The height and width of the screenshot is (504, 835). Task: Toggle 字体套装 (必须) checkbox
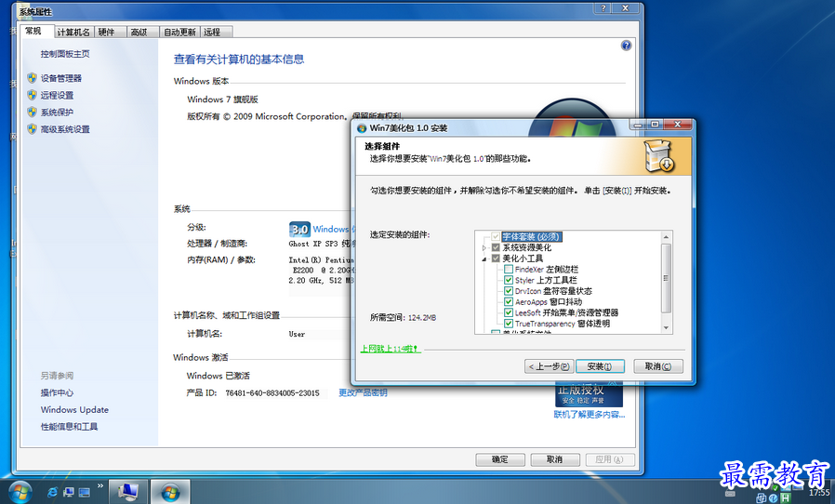(x=496, y=236)
